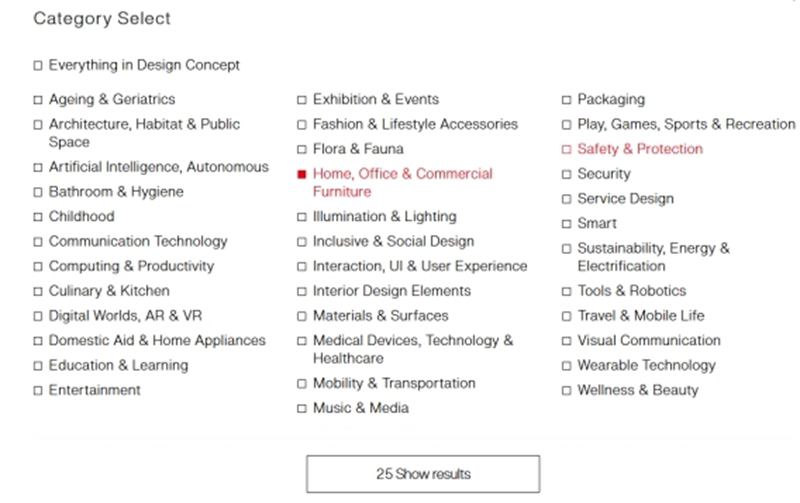Enable Artificial Intelligence, Autonomous category
800x503 pixels.
(38, 168)
